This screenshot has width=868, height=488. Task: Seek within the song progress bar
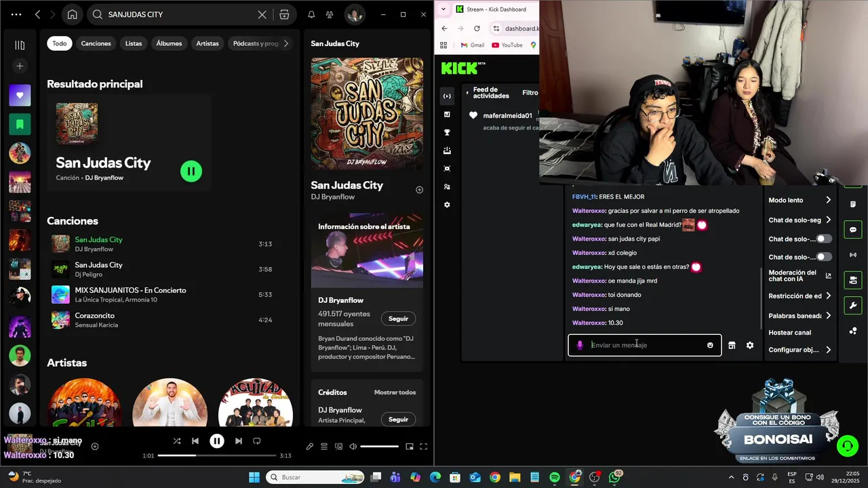217,455
